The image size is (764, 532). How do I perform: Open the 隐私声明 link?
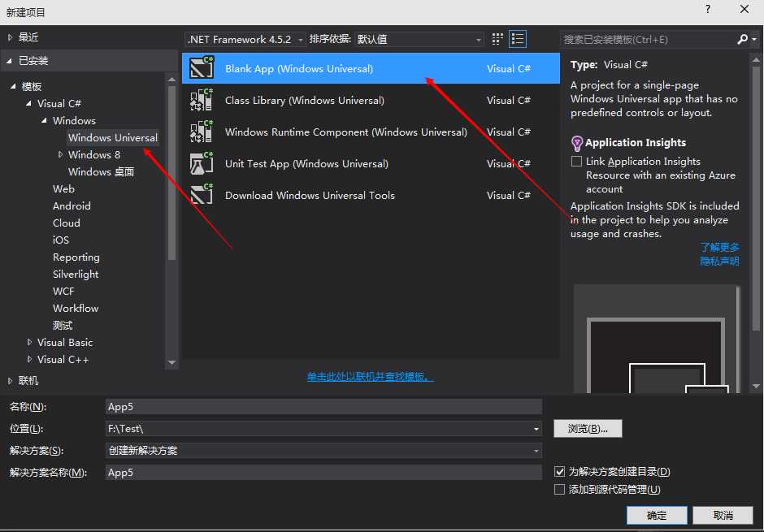[x=719, y=262]
